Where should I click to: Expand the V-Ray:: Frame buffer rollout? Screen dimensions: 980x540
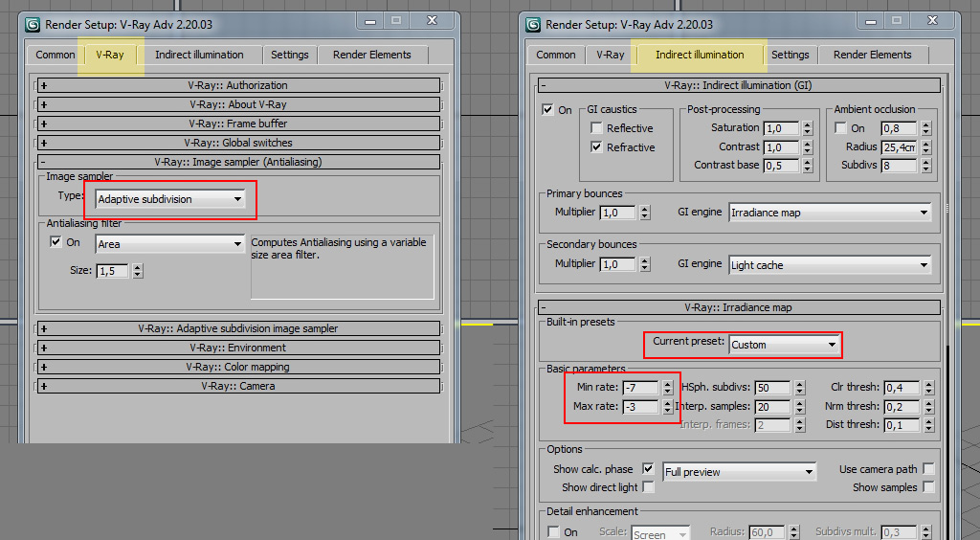238,124
